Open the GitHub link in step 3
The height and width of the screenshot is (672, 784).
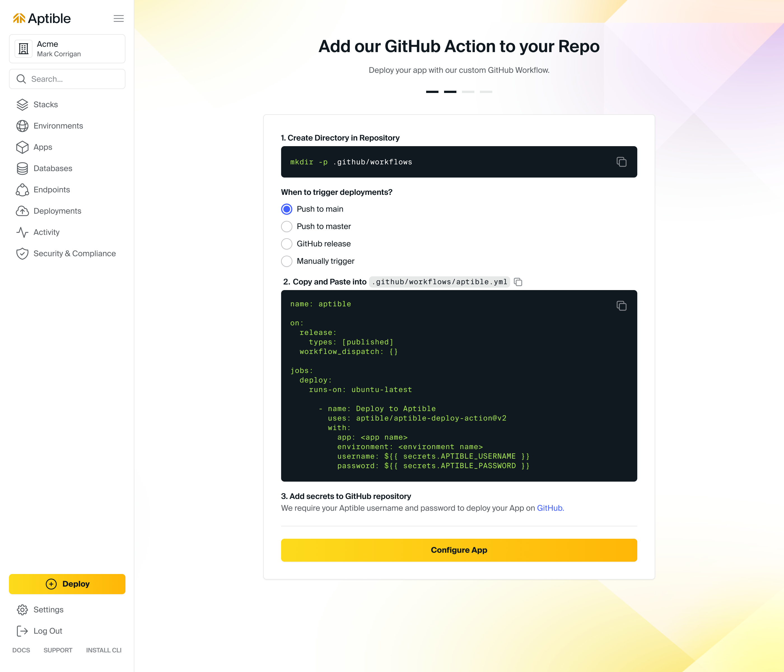550,508
